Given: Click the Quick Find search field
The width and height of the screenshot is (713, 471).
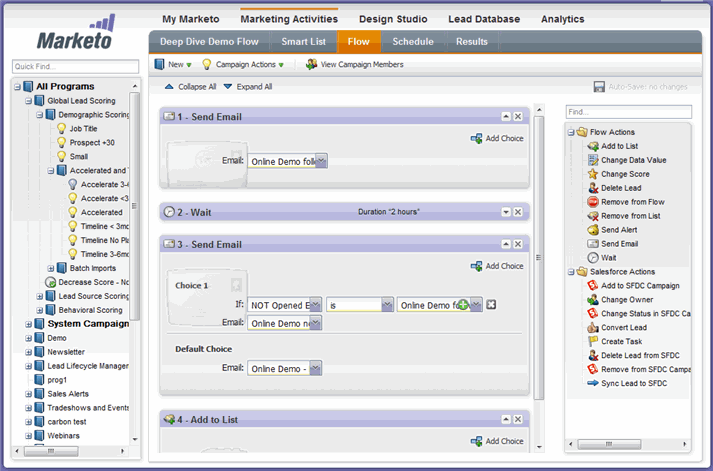Looking at the screenshot, I should click(70, 66).
